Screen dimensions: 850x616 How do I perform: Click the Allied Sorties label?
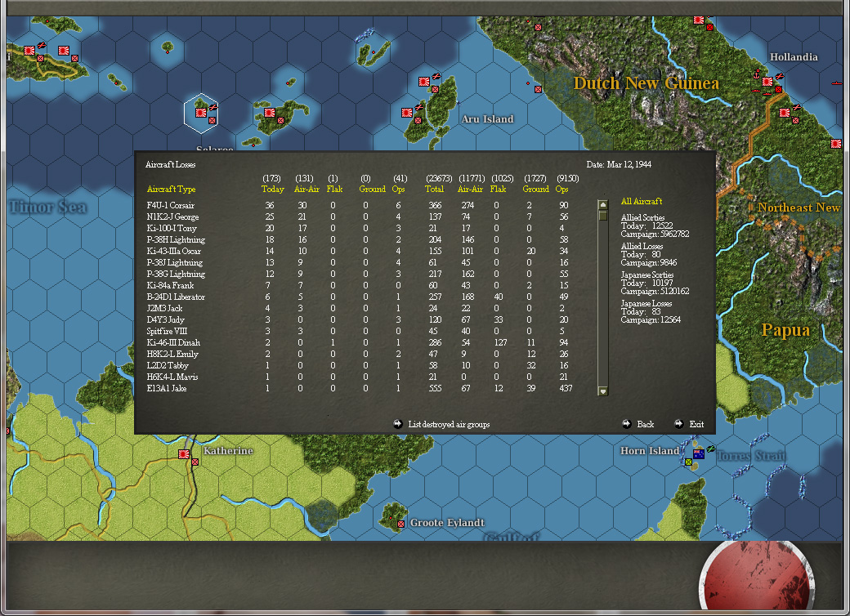(642, 217)
